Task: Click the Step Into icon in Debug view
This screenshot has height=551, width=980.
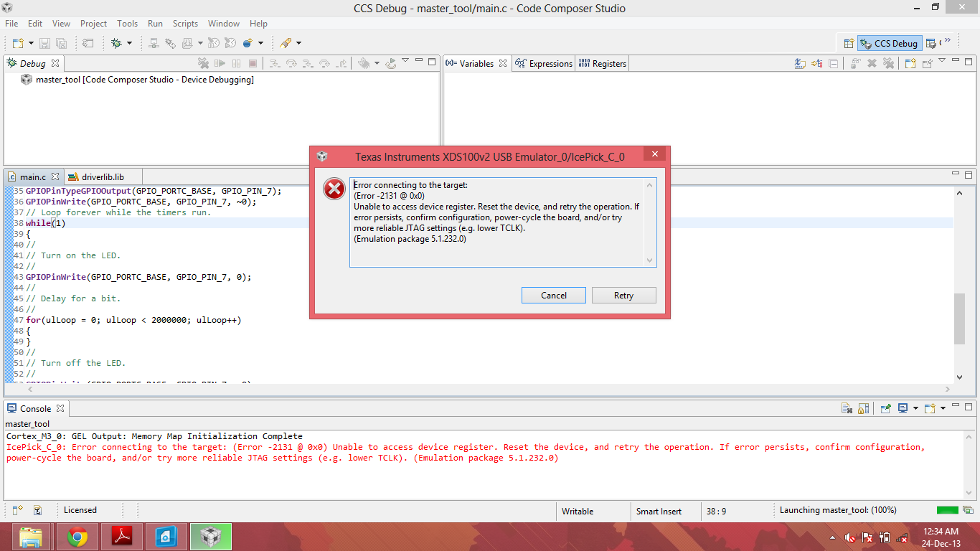Action: coord(274,63)
